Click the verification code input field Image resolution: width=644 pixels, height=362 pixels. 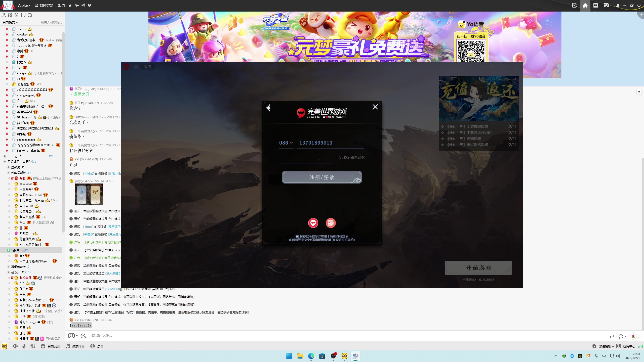pos(306,159)
